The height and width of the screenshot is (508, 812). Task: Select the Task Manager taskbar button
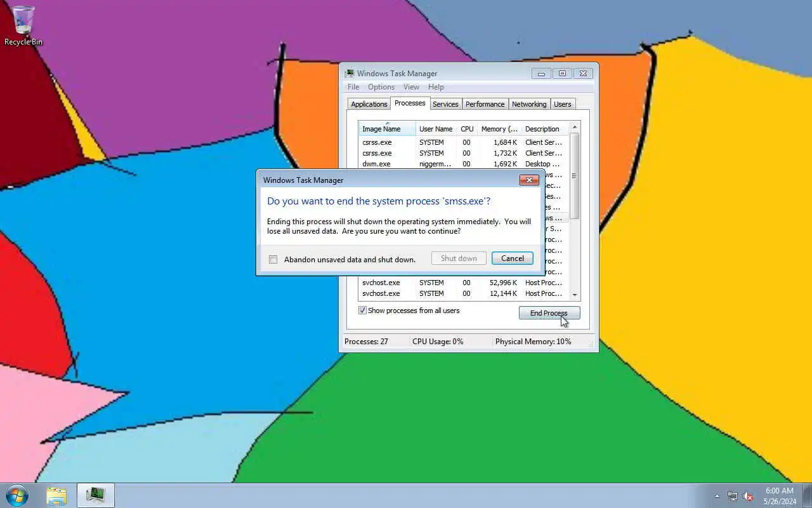point(96,495)
